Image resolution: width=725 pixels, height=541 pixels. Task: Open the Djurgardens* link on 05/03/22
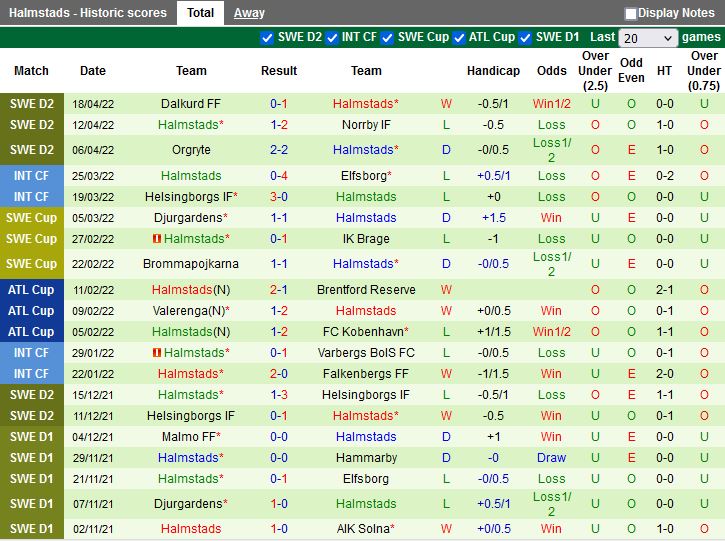click(191, 217)
